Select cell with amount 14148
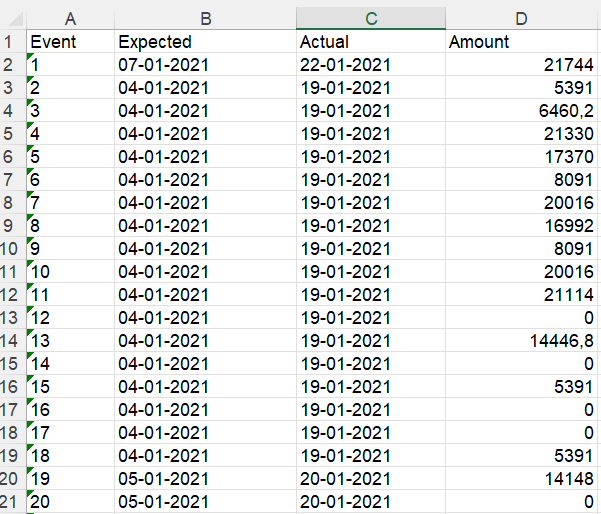The image size is (601, 514). click(x=521, y=478)
